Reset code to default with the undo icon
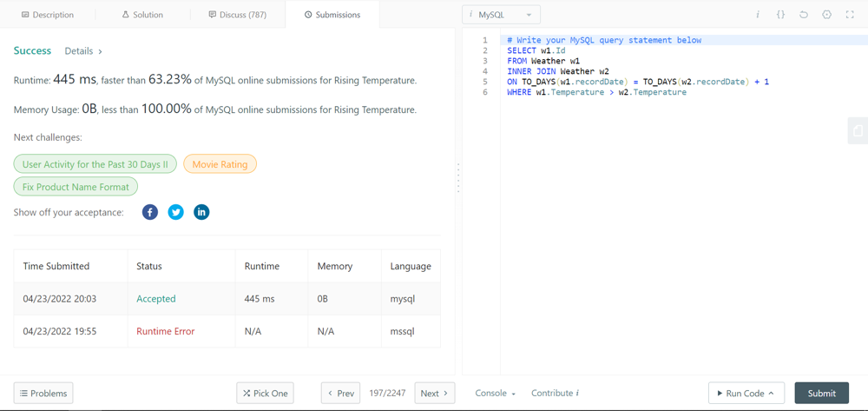 pyautogui.click(x=804, y=15)
